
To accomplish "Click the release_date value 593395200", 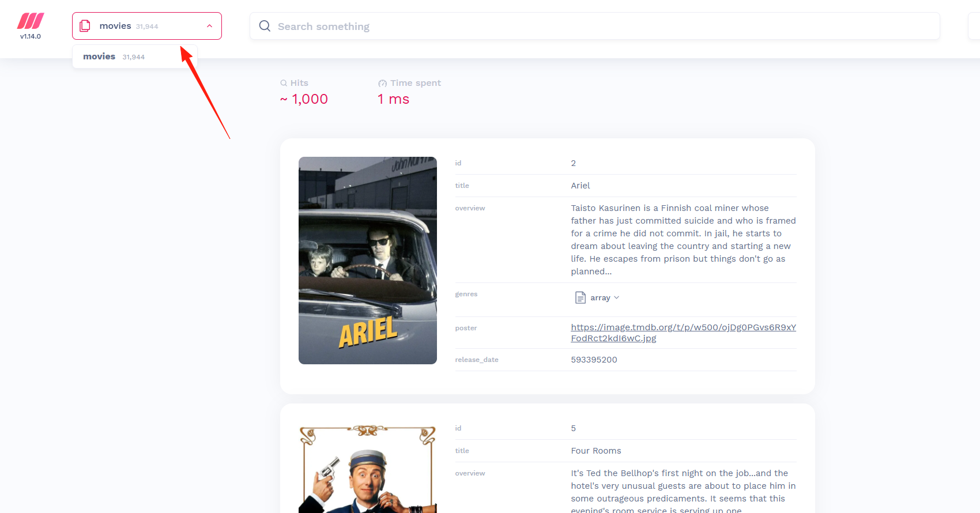I will click(594, 360).
